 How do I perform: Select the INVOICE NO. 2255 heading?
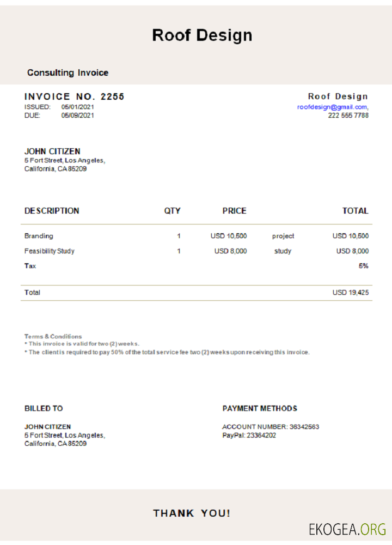[74, 96]
